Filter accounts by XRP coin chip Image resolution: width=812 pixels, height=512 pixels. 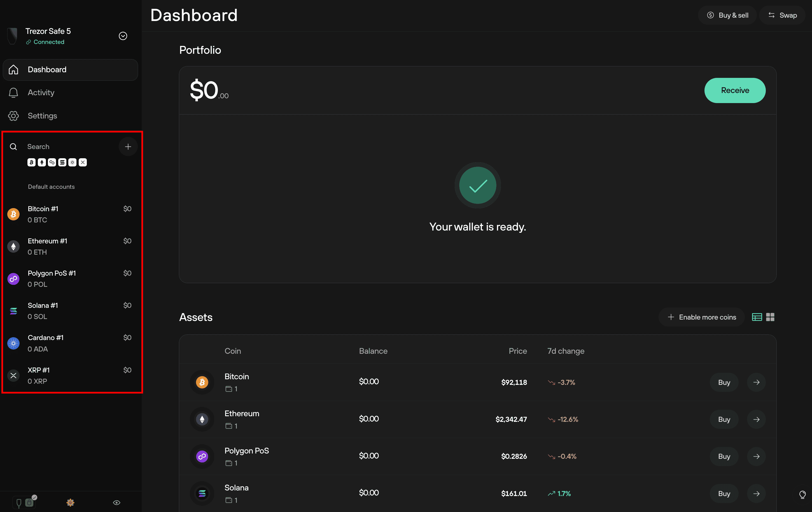pos(83,162)
